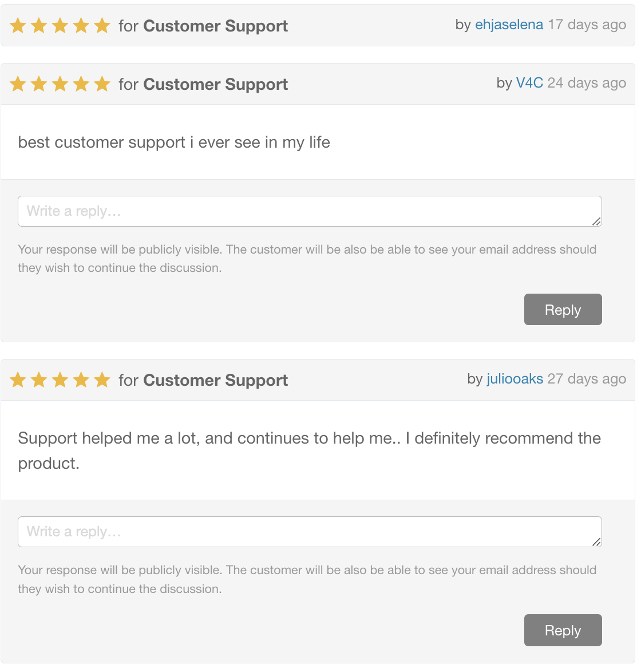
Task: Click the "best customer support" review text
Action: tap(174, 142)
